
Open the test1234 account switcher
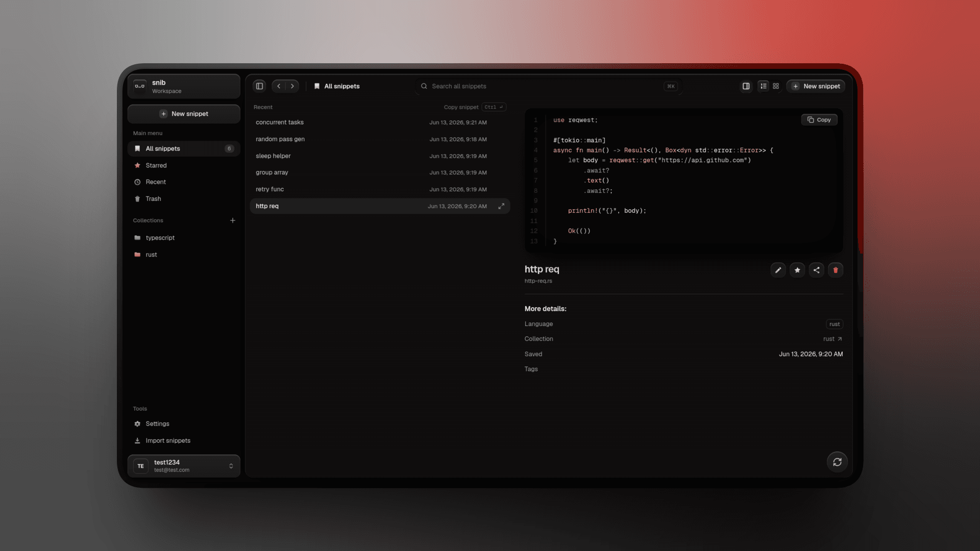point(184,466)
